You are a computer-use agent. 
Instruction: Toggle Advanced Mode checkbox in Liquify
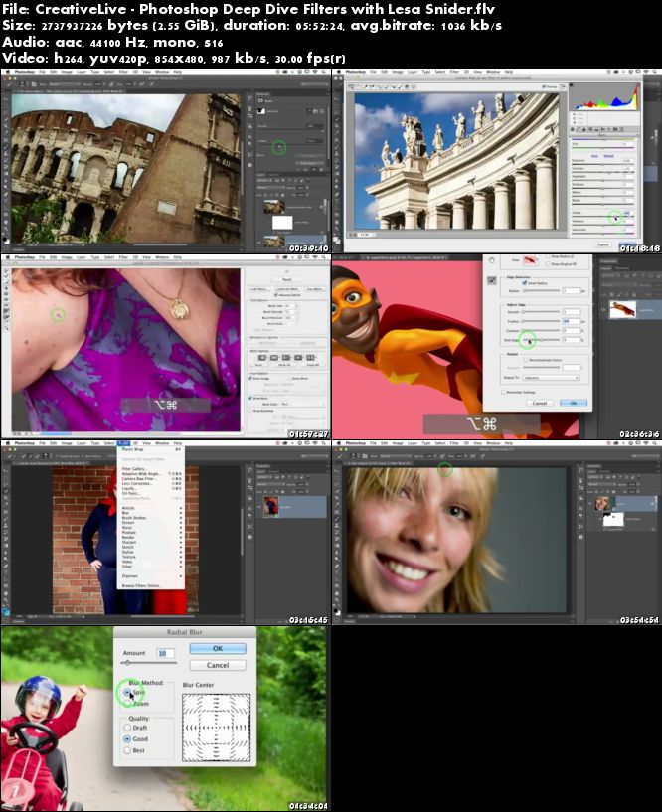click(x=276, y=294)
